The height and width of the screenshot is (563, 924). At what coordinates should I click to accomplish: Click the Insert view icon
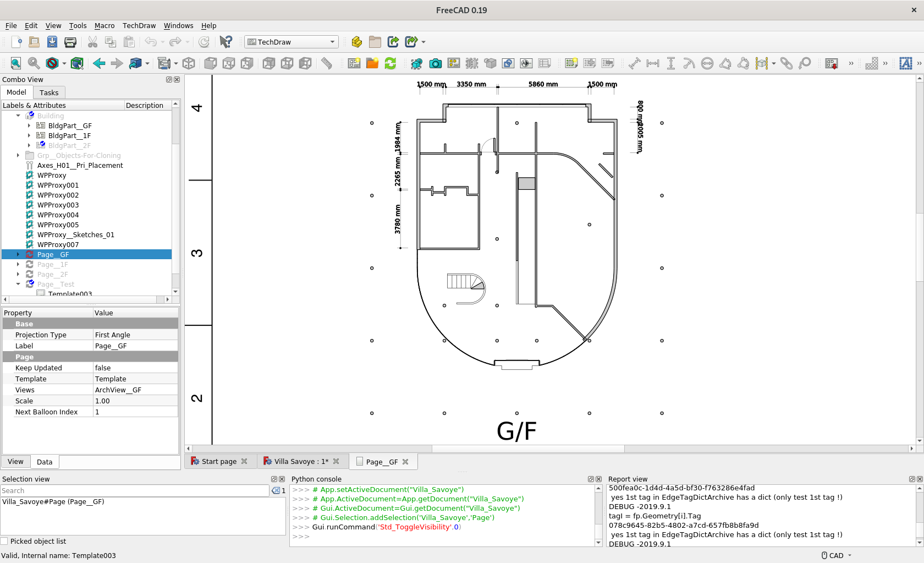(417, 63)
